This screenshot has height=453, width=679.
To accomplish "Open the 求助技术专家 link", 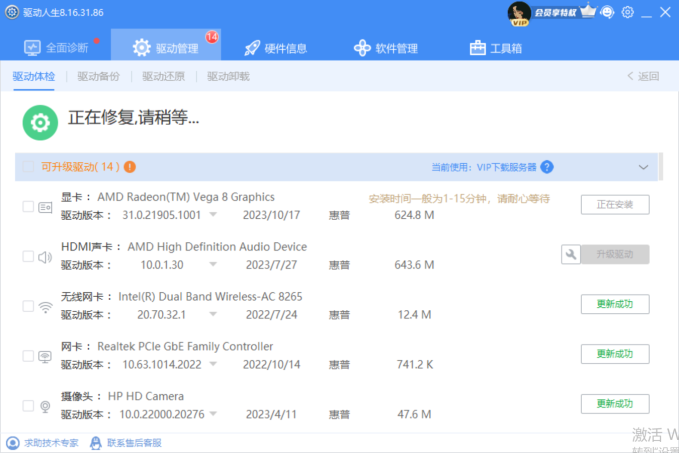I will tap(51, 443).
